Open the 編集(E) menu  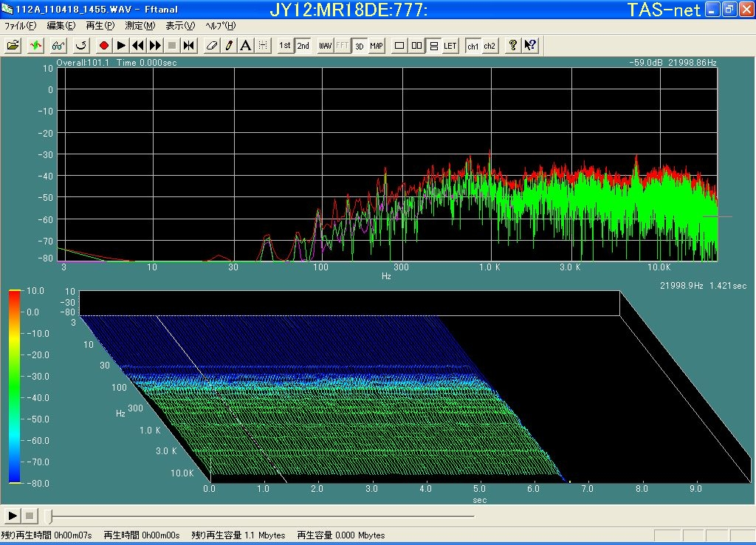coord(61,26)
